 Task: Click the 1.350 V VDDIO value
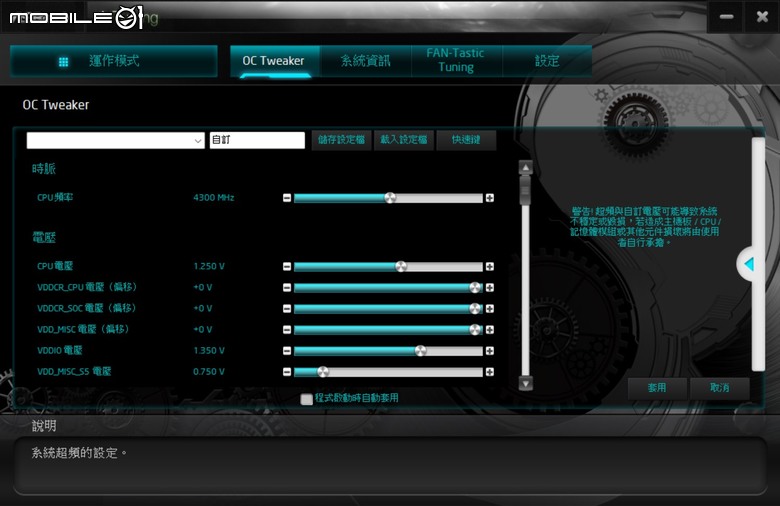(209, 351)
